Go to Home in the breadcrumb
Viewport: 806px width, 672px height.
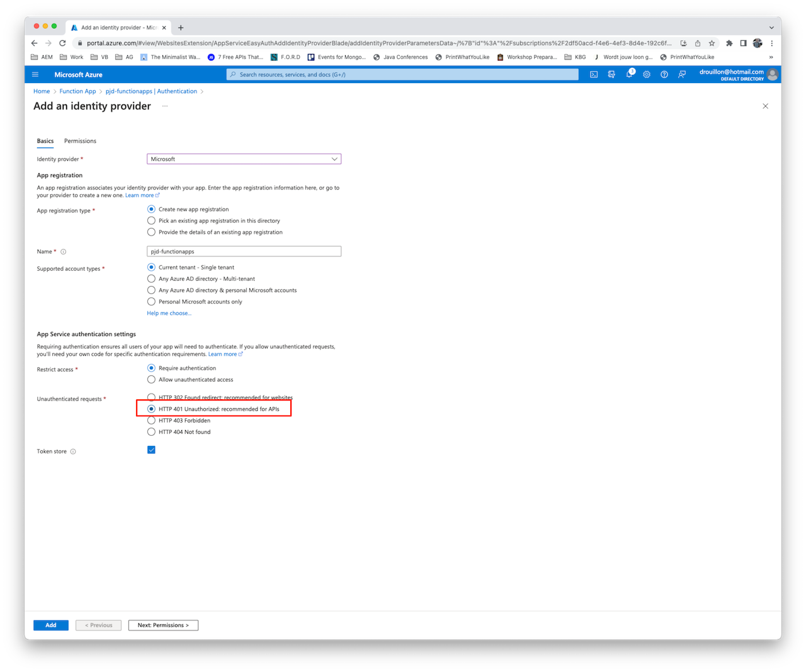(42, 91)
